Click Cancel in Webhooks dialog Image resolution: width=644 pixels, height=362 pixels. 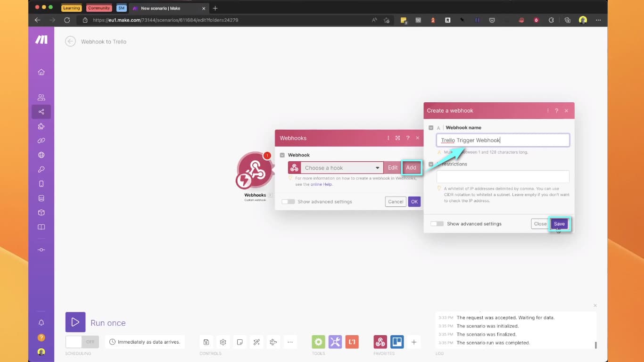pos(396,202)
